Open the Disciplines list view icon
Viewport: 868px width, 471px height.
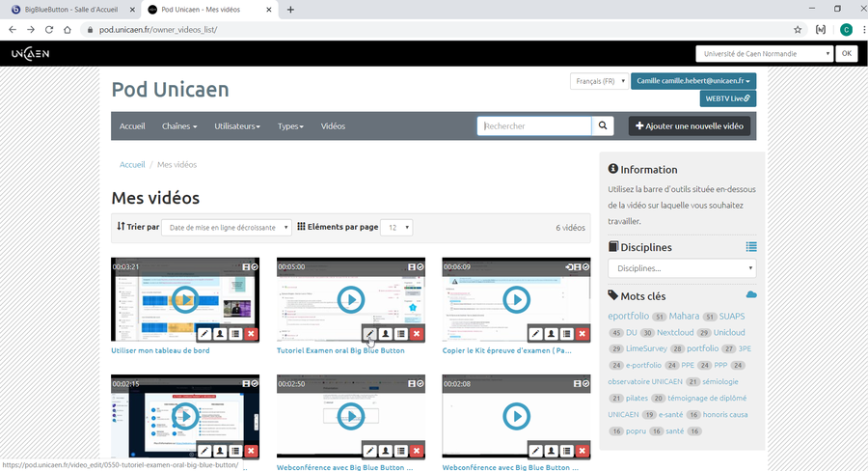pyautogui.click(x=751, y=247)
